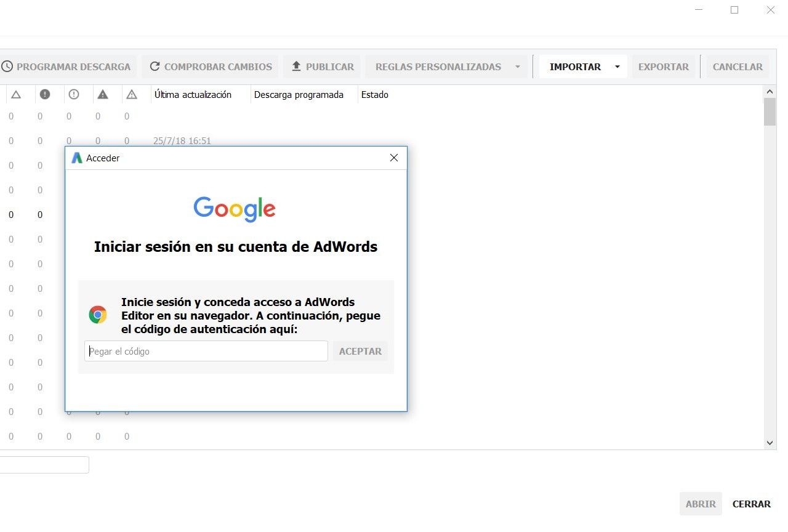Image resolution: width=788 pixels, height=532 pixels.
Task: Sort by the solid circle exclamation column
Action: tap(45, 94)
